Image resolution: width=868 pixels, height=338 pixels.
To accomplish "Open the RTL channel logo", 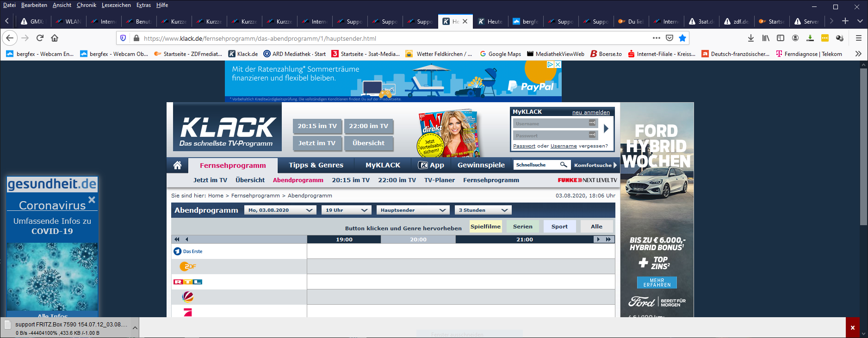I will pos(187,282).
